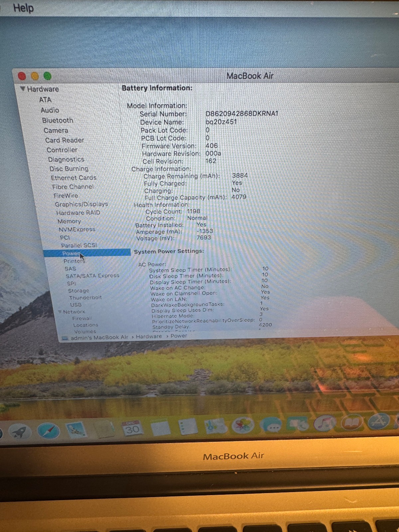Launch Safari from the dock
Viewport: 399px width, 532px height.
[x=49, y=431]
